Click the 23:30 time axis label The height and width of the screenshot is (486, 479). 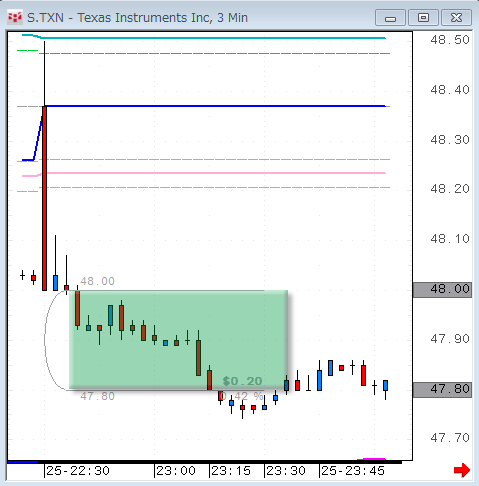pyautogui.click(x=286, y=471)
